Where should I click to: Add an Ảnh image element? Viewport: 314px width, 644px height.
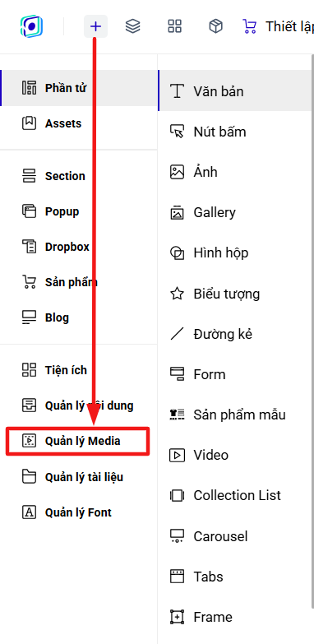coord(236,172)
